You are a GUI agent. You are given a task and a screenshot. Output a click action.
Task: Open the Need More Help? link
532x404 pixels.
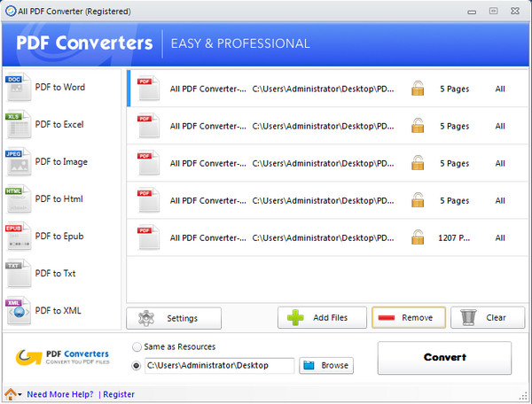click(x=60, y=394)
